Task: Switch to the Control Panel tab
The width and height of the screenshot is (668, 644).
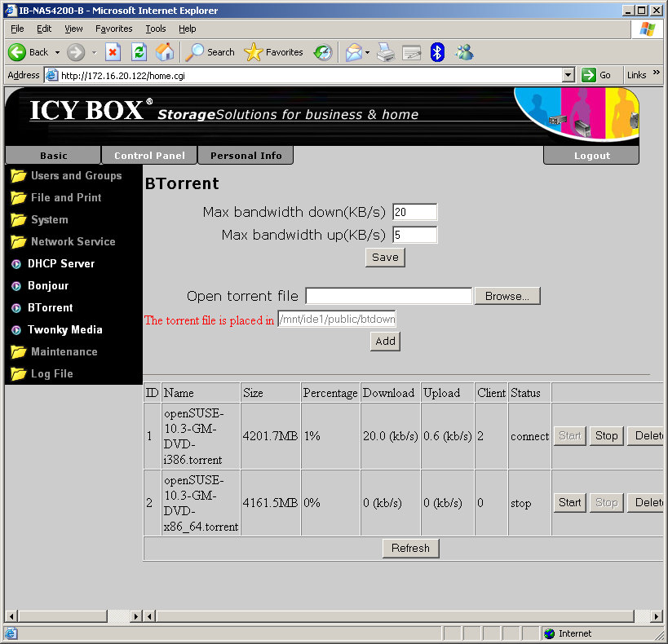Action: pyautogui.click(x=149, y=156)
